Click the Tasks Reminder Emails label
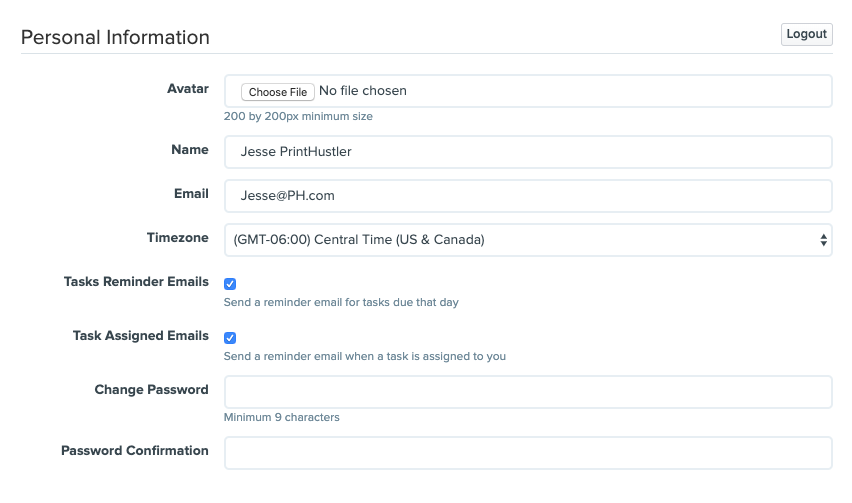 click(136, 281)
